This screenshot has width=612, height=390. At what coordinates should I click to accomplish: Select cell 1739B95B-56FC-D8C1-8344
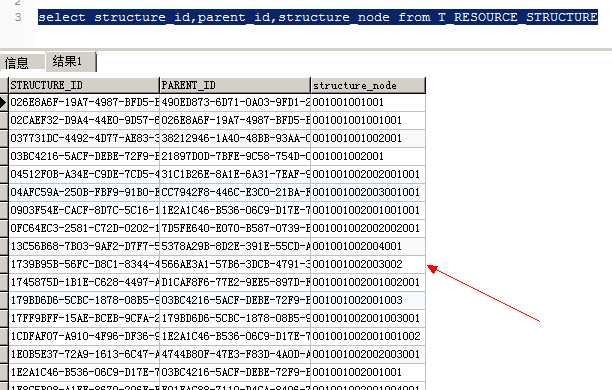pos(84,264)
